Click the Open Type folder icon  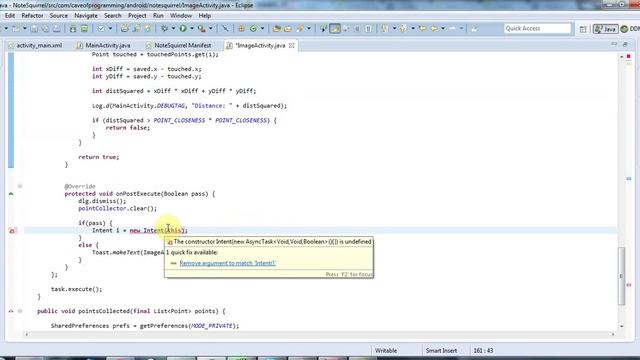coord(277,29)
